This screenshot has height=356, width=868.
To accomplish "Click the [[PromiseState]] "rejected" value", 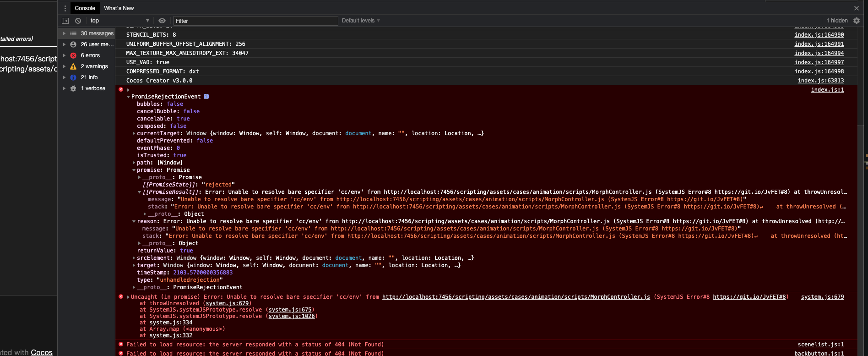I will click(218, 185).
